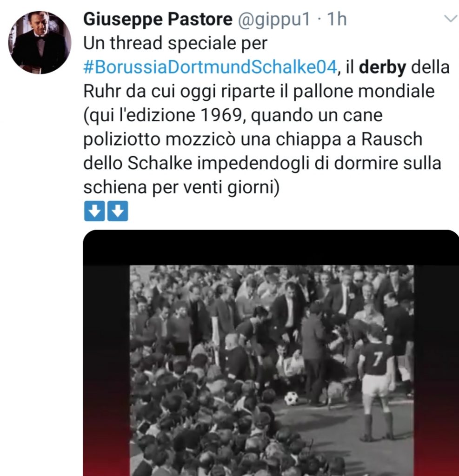Image resolution: width=459 pixels, height=476 pixels.
Task: Play the 1969 derby video
Action: click(271, 353)
